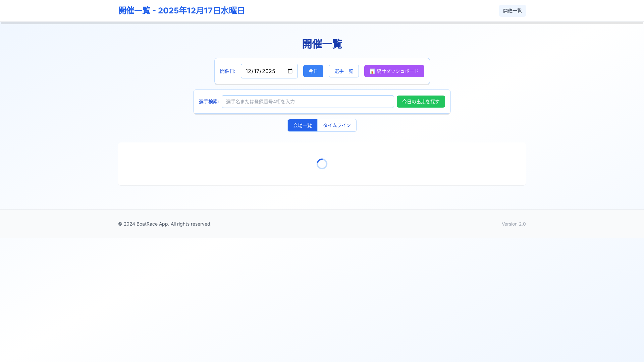This screenshot has width=644, height=362.
Task: Open the calendar picker icon in date field
Action: 290,71
